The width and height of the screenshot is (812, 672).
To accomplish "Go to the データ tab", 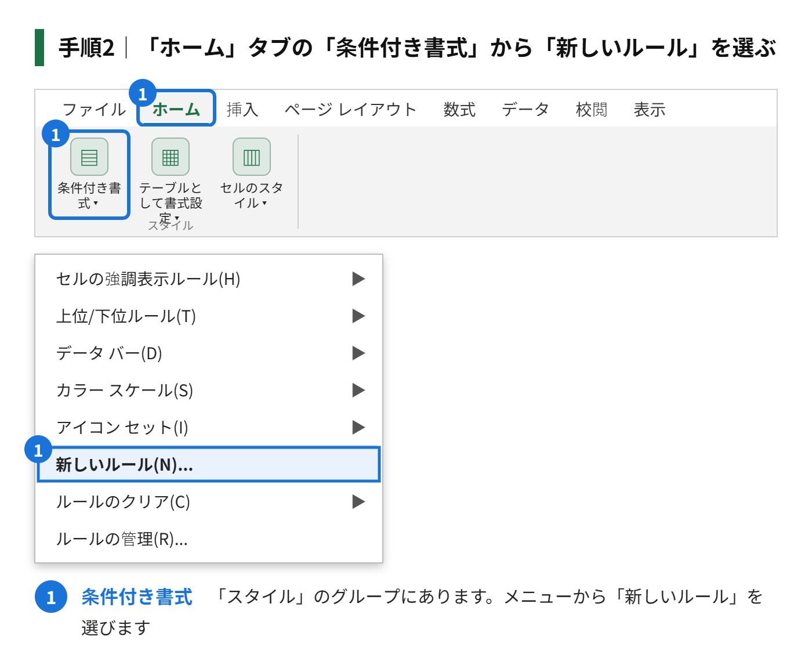I will tap(525, 109).
